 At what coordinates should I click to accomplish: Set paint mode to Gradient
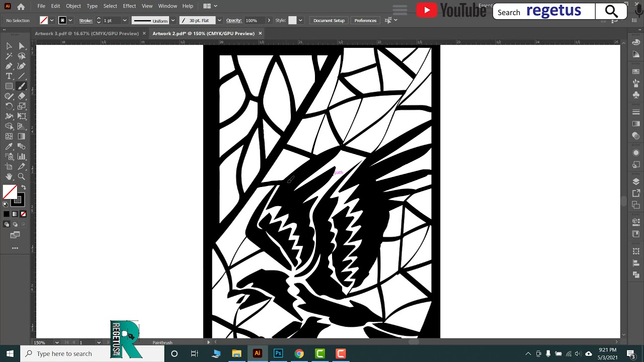point(15,214)
